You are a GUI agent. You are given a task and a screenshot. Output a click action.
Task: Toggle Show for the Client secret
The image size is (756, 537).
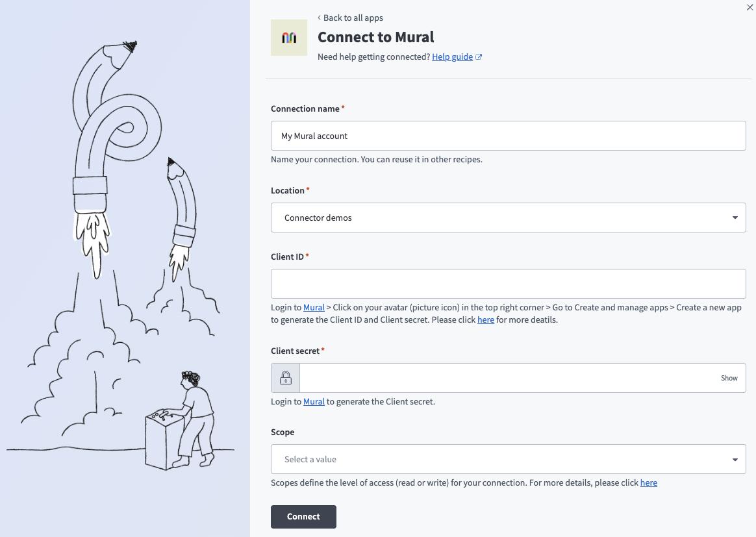coord(729,378)
